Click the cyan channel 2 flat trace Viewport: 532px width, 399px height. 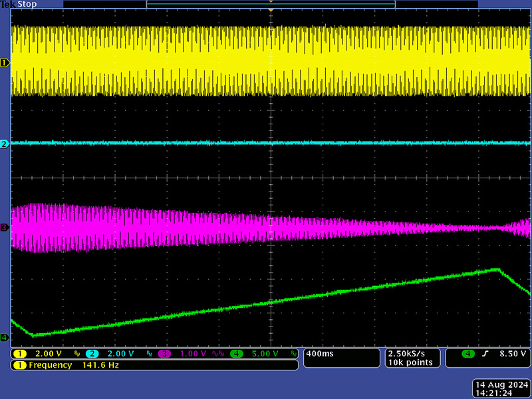(271, 143)
